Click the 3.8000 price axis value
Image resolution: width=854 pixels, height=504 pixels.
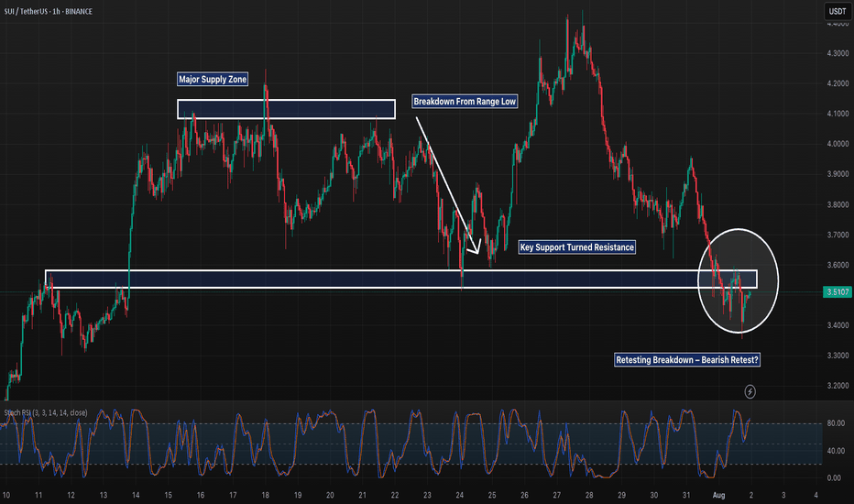pyautogui.click(x=838, y=205)
